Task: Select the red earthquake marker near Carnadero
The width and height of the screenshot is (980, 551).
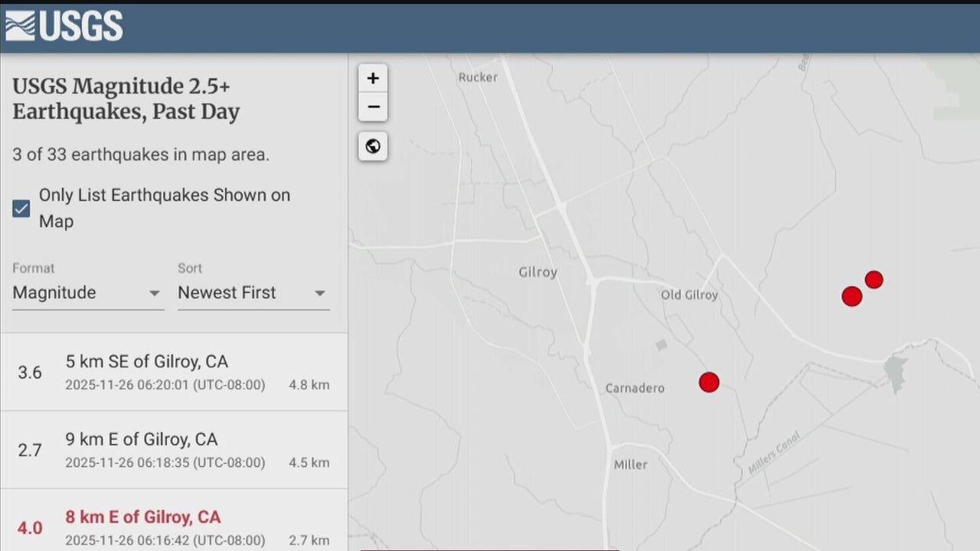Action: click(709, 382)
